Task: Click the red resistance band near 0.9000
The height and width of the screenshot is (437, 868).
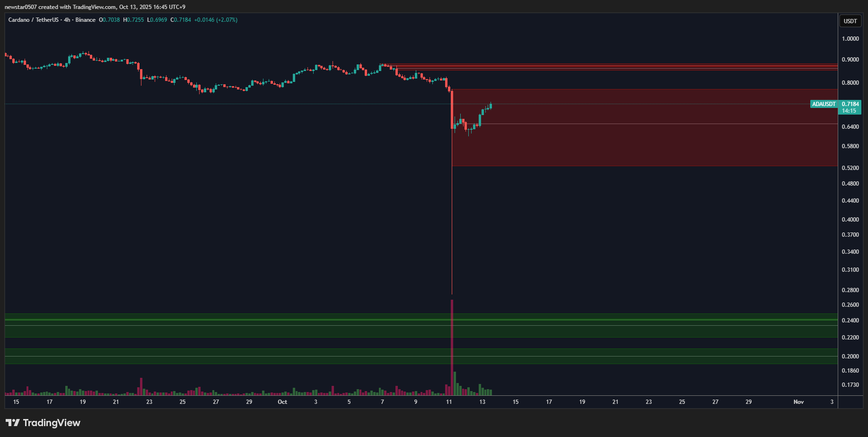Action: 615,67
